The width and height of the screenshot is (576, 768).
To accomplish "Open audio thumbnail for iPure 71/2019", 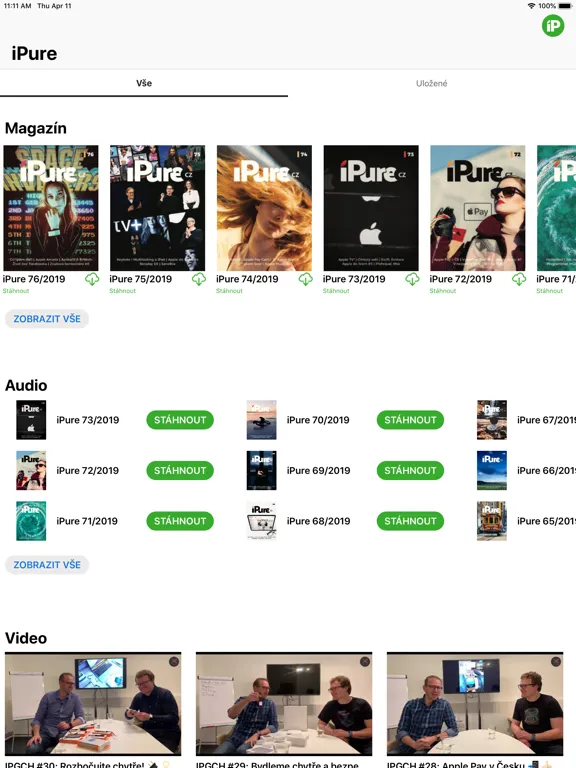I will click(31, 521).
